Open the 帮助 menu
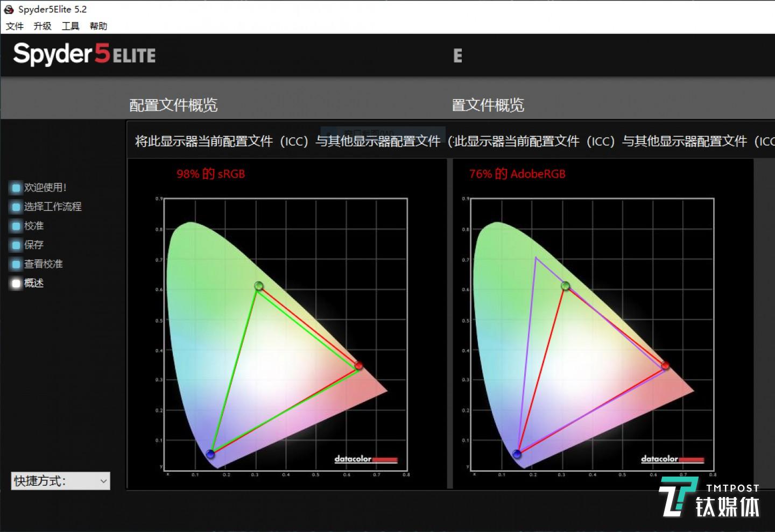This screenshot has height=532, width=775. coord(98,26)
